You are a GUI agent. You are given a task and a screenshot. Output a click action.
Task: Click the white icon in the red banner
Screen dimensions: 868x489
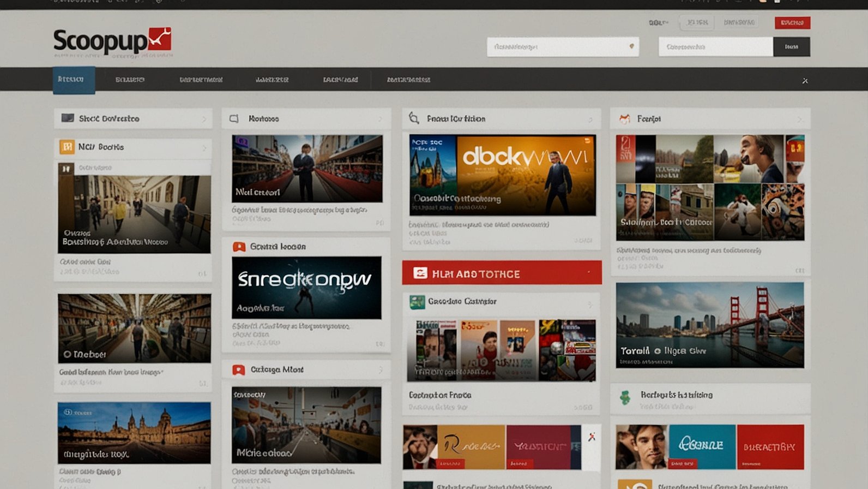420,273
